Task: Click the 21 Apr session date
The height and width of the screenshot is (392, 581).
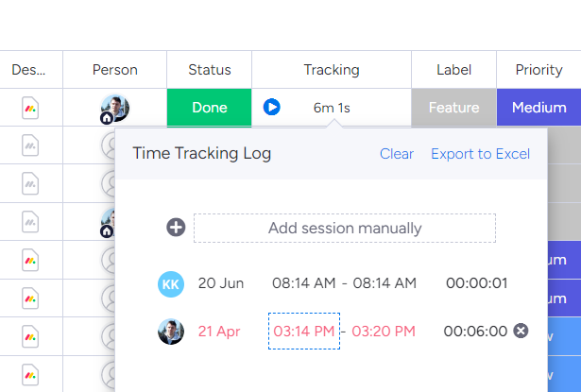Action: [x=217, y=331]
